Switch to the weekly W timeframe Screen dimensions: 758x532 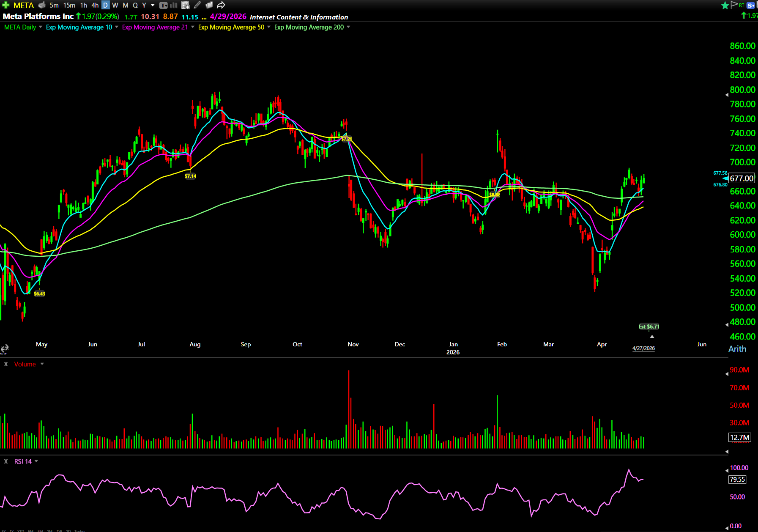coord(115,5)
